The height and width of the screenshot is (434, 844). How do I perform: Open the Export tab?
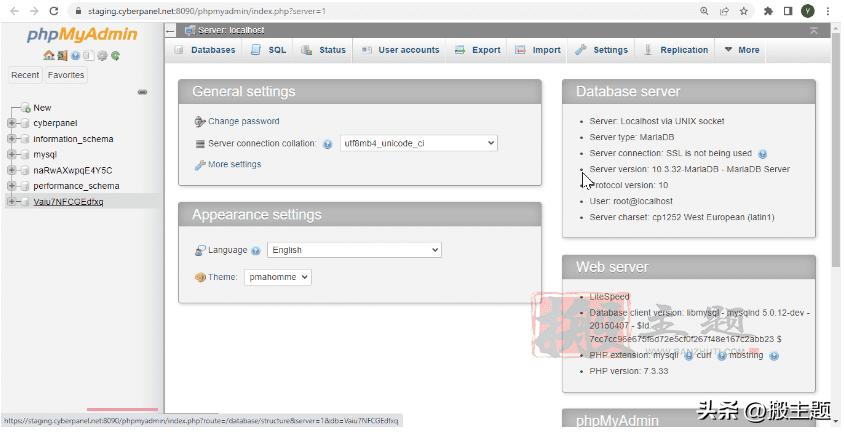coord(477,50)
